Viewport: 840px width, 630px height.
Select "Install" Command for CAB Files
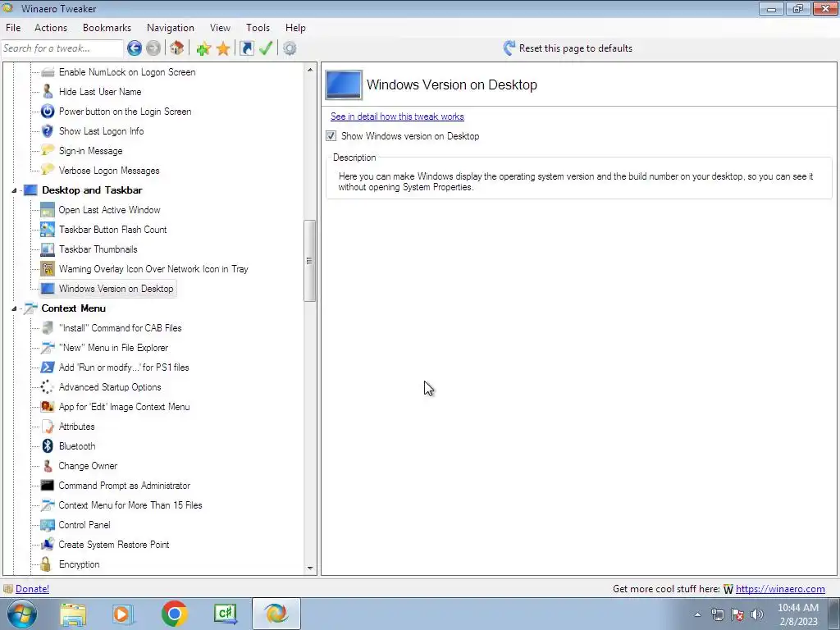120,328
